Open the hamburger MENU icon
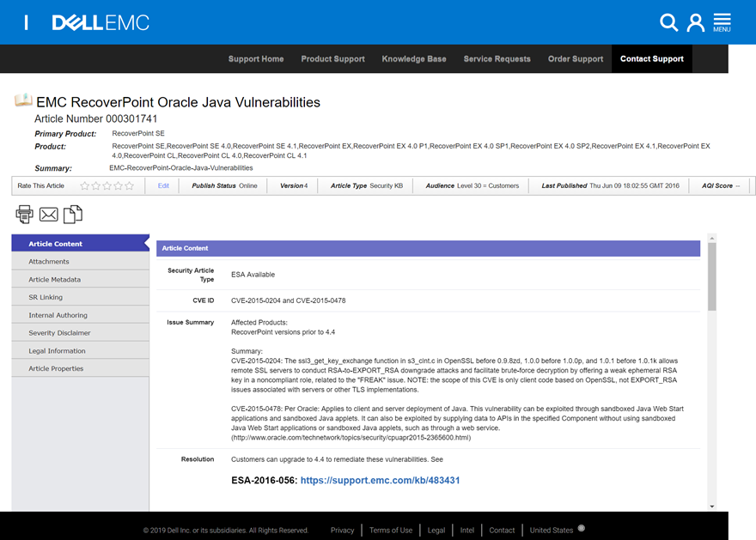 click(x=722, y=22)
